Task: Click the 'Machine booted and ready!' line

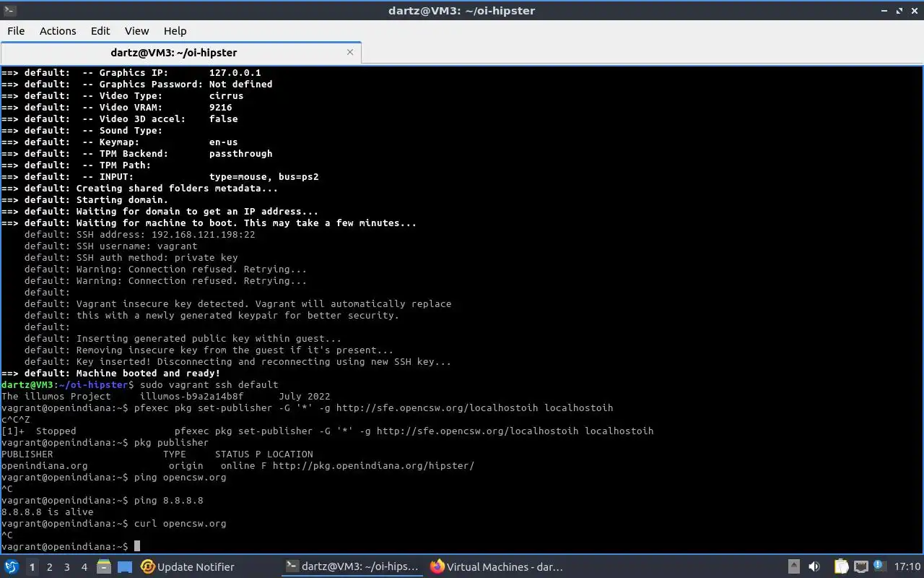Action: point(110,373)
